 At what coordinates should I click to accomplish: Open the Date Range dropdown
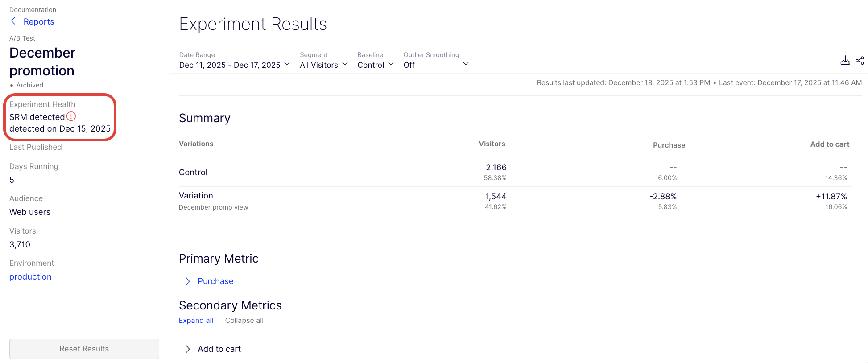pos(235,65)
